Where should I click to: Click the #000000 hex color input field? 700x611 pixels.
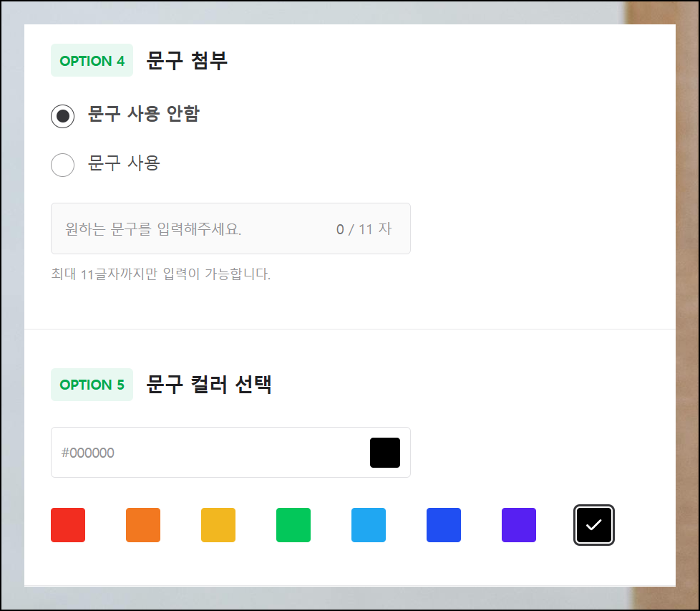230,453
